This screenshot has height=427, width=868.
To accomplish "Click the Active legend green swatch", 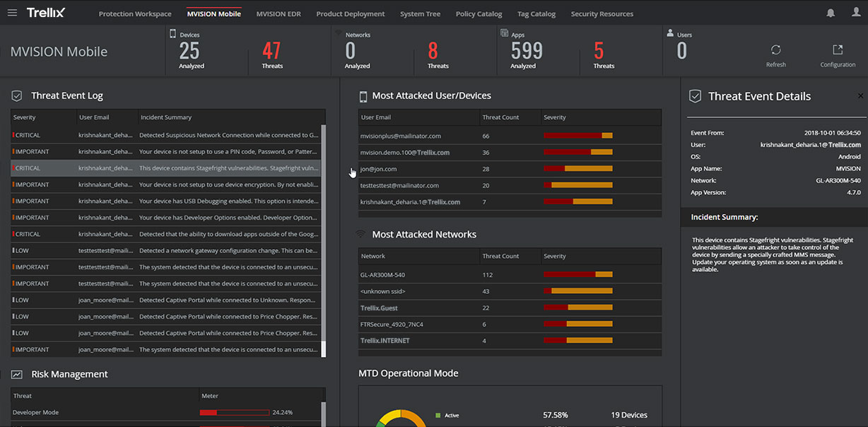I will [x=438, y=415].
